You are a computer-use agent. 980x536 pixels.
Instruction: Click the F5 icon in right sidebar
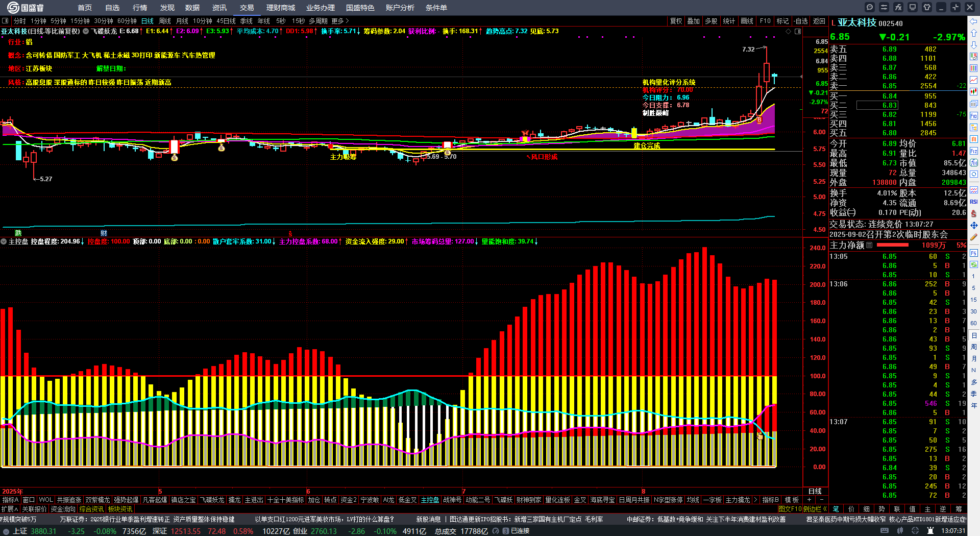pyautogui.click(x=974, y=253)
